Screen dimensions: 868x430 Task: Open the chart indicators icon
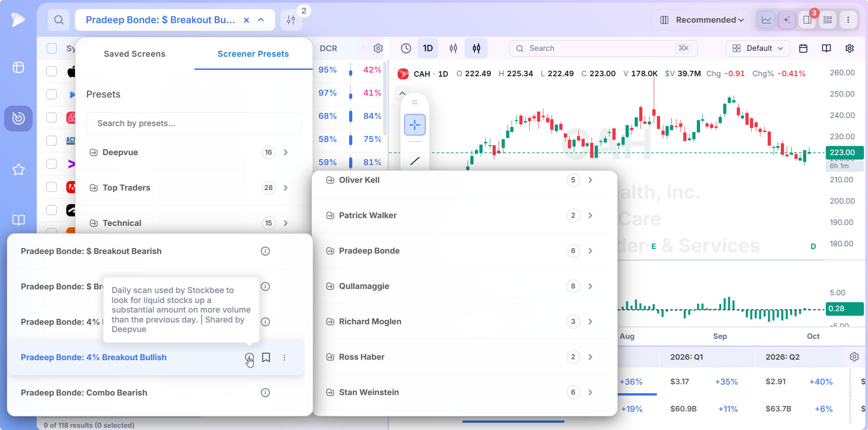pos(453,49)
